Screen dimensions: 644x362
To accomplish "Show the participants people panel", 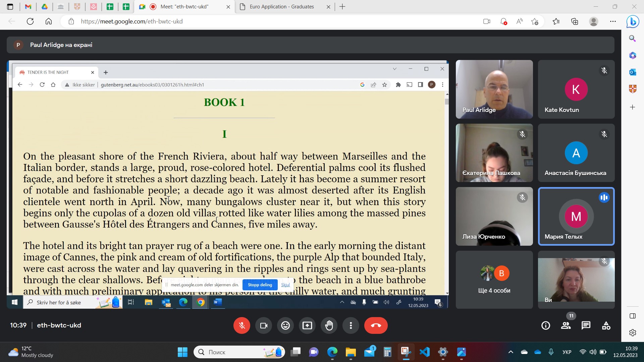I will (x=566, y=325).
